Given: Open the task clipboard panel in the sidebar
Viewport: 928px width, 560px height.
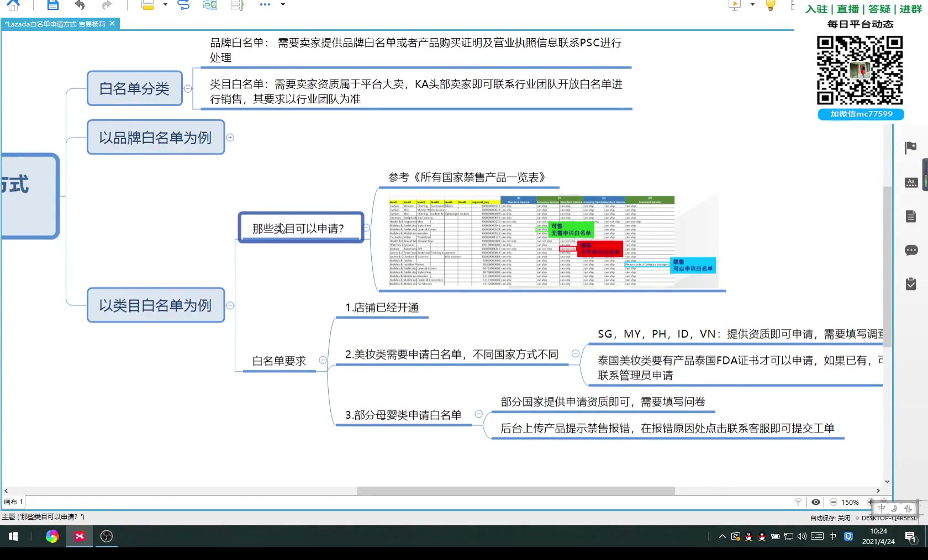Looking at the screenshot, I should [911, 284].
